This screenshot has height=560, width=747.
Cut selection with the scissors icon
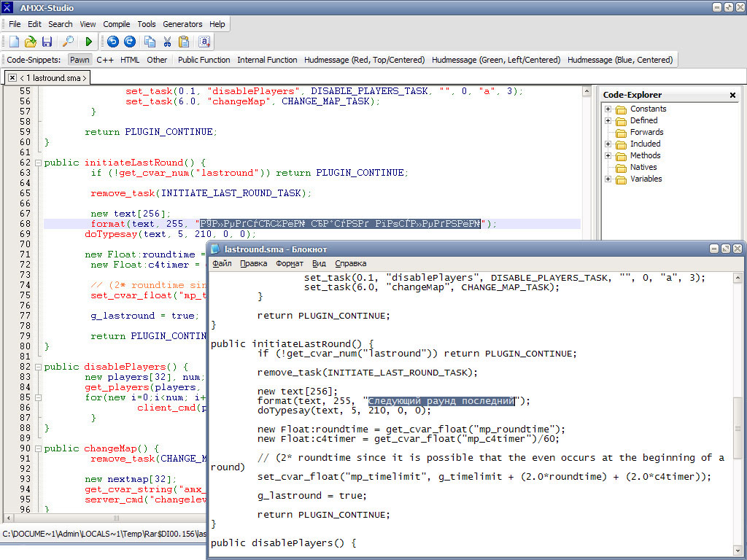click(167, 42)
